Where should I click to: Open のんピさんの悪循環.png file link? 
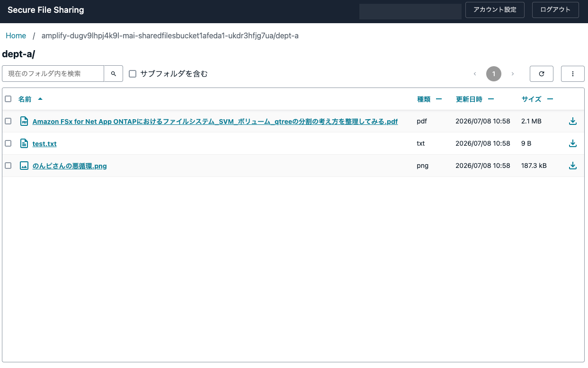pos(70,166)
